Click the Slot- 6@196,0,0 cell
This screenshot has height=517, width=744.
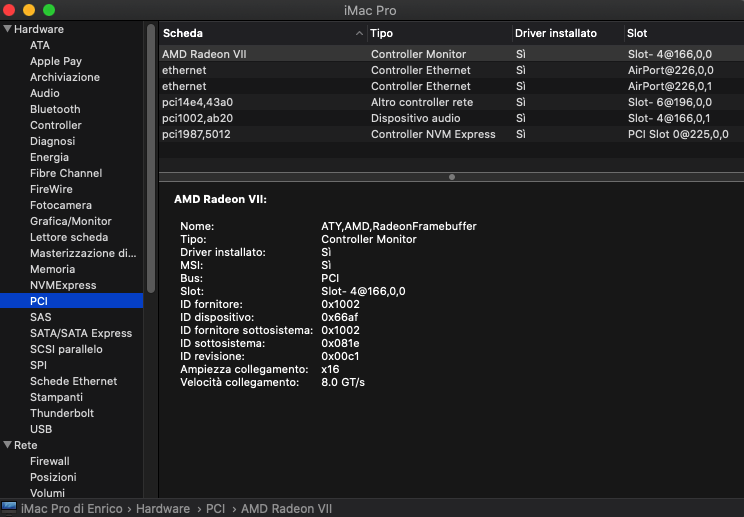670,102
